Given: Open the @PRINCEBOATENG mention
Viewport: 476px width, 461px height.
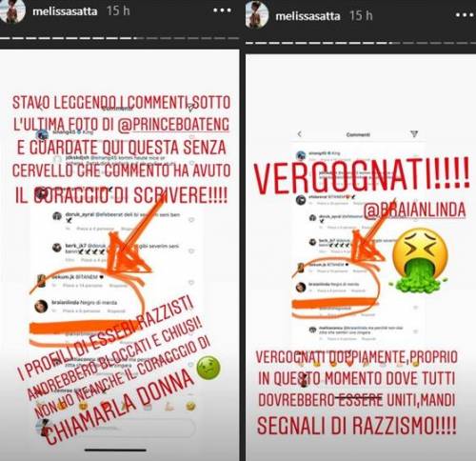Looking at the screenshot, I should (x=173, y=125).
